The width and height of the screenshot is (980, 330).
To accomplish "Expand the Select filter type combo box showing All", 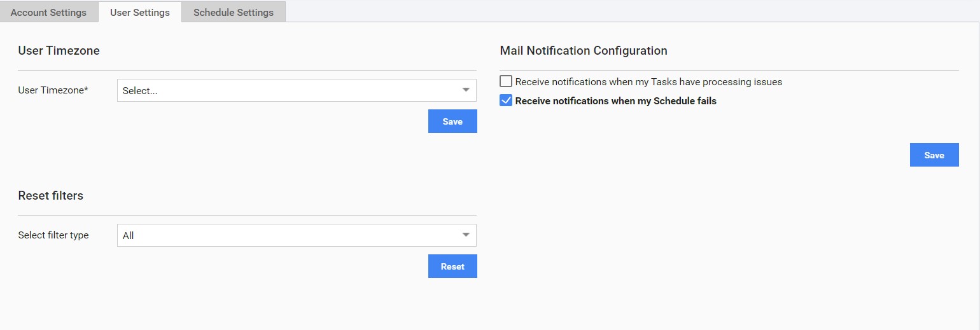I will pyautogui.click(x=297, y=235).
